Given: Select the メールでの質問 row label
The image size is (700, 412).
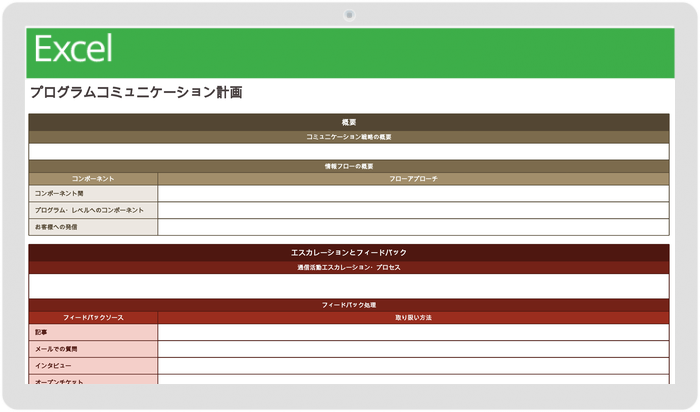Looking at the screenshot, I should pyautogui.click(x=93, y=349).
